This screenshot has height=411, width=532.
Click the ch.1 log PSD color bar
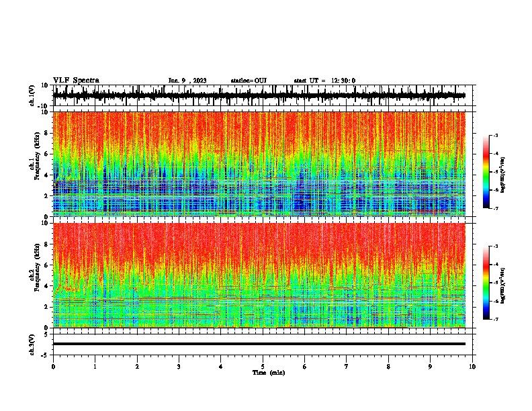click(486, 172)
